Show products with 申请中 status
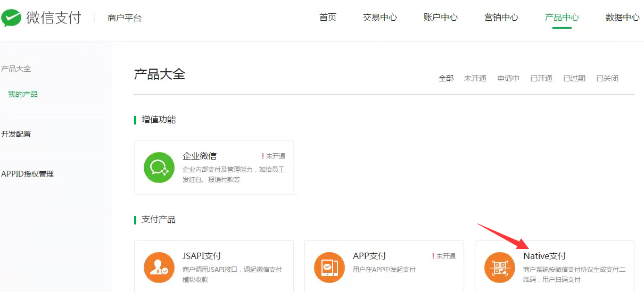The image size is (644, 292). tap(508, 78)
